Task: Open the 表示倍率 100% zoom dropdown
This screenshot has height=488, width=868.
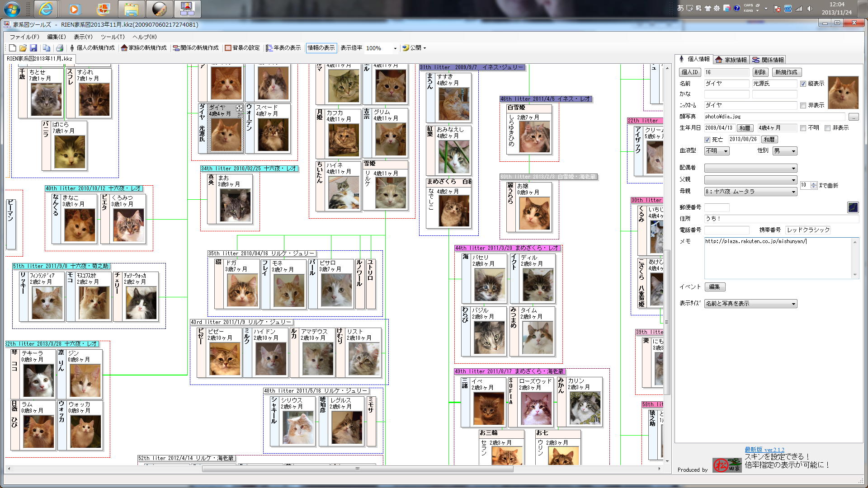Action: 395,48
